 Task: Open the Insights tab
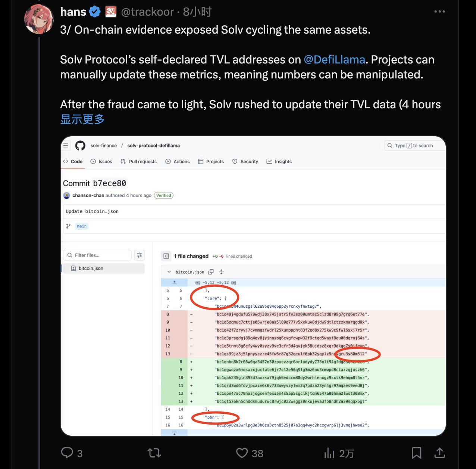pos(279,162)
